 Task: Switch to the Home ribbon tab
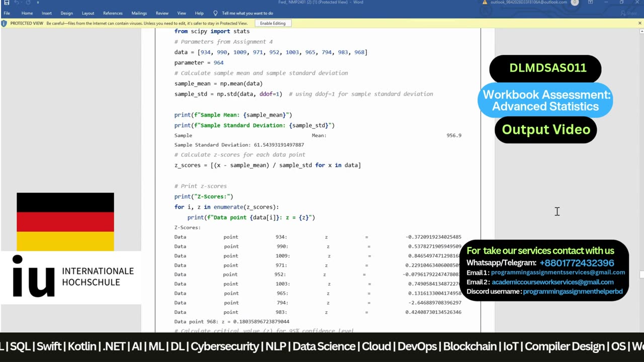pos(27,13)
